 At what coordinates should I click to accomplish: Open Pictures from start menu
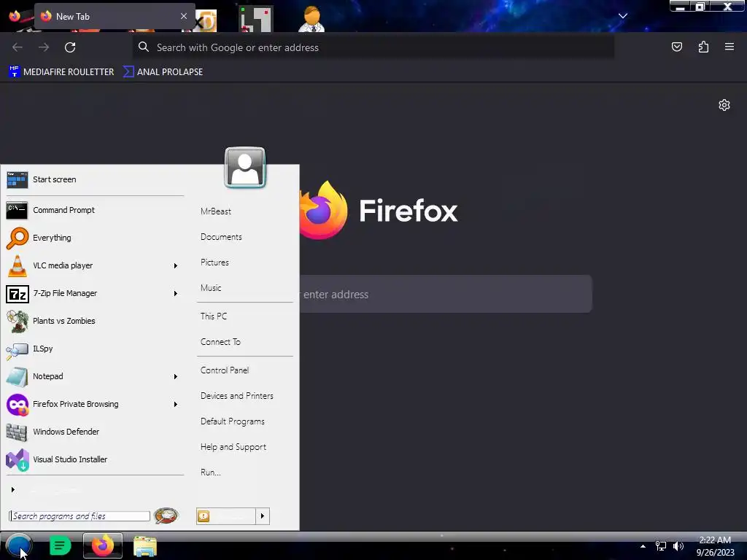[x=214, y=262]
